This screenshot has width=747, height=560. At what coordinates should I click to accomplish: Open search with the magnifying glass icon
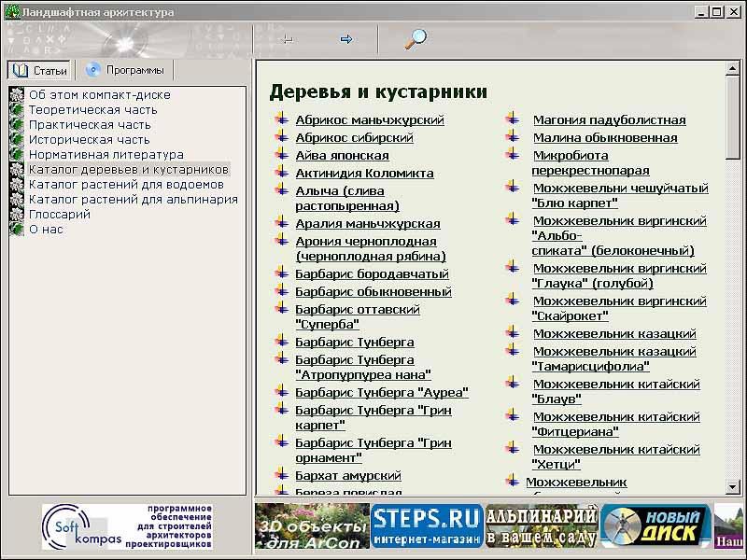click(415, 38)
